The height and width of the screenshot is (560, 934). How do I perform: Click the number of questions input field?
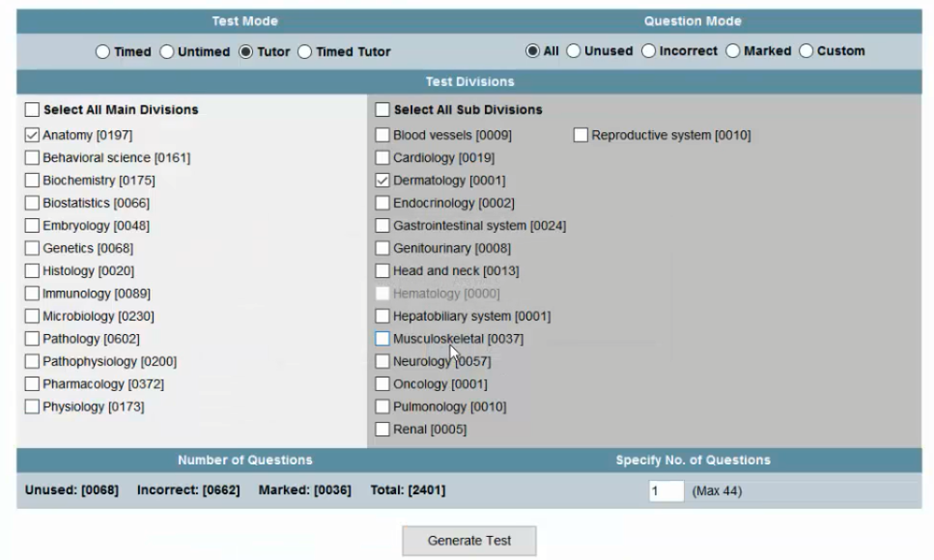(x=665, y=491)
